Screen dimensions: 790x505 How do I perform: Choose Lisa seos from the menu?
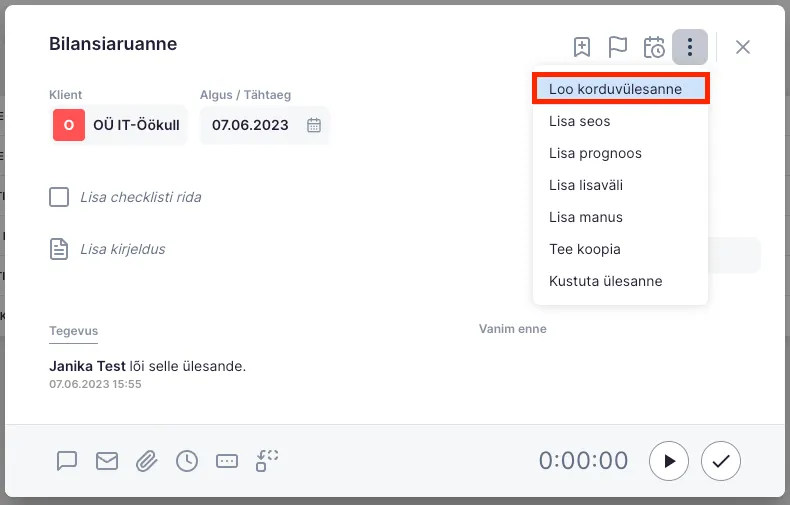click(x=580, y=121)
